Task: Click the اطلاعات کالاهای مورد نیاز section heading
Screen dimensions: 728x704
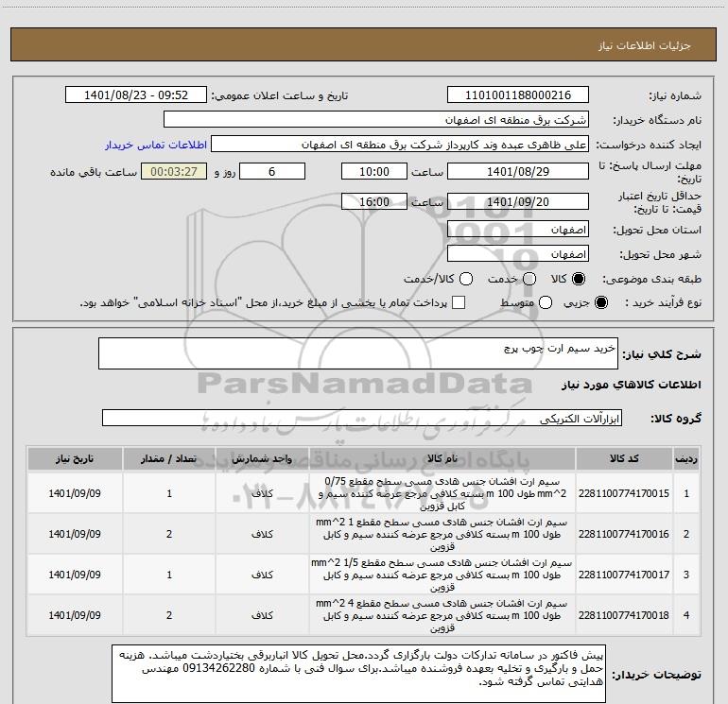Action: click(631, 385)
